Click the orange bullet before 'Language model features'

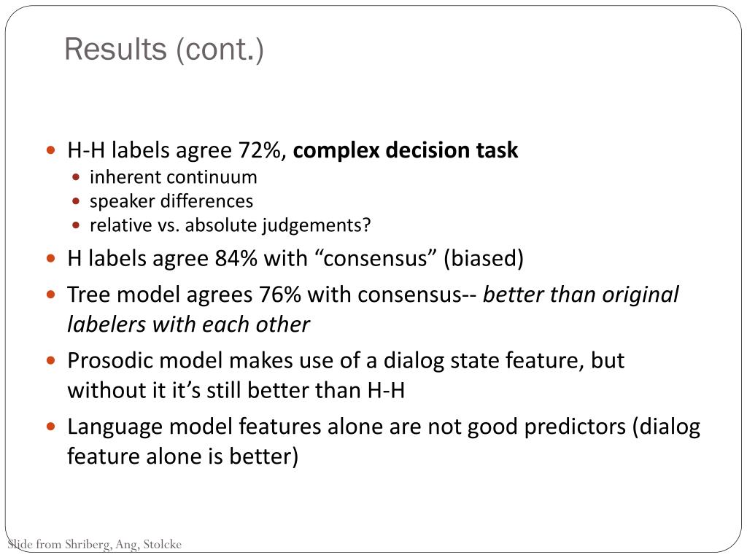pos(51,426)
